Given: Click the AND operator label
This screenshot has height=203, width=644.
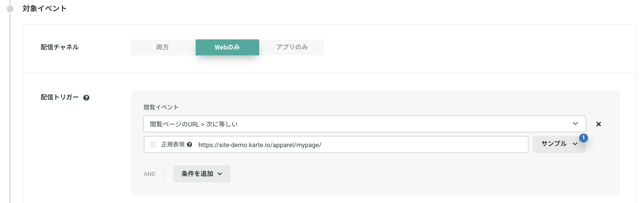Looking at the screenshot, I should tap(149, 174).
